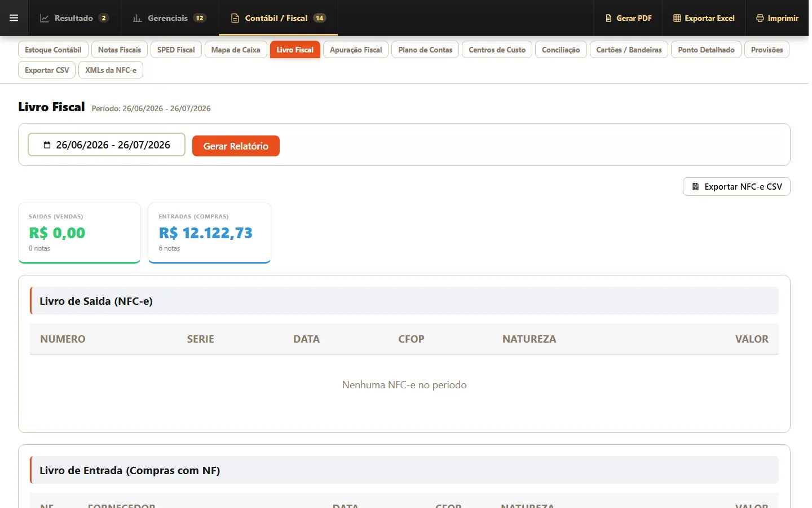Viewport: 812px width, 508px height.
Task: Open the XMLs da NFC-e sub-tab
Action: click(111, 70)
